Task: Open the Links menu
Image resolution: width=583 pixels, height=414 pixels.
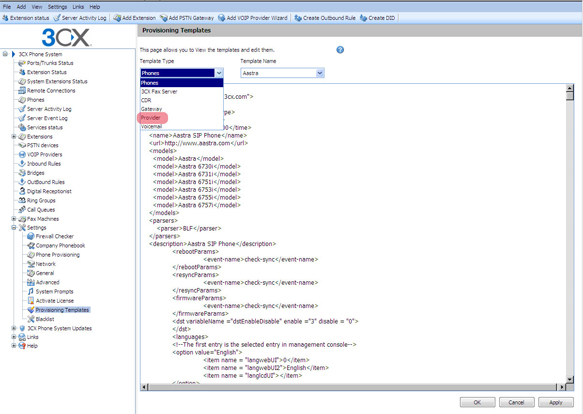Action: (78, 7)
